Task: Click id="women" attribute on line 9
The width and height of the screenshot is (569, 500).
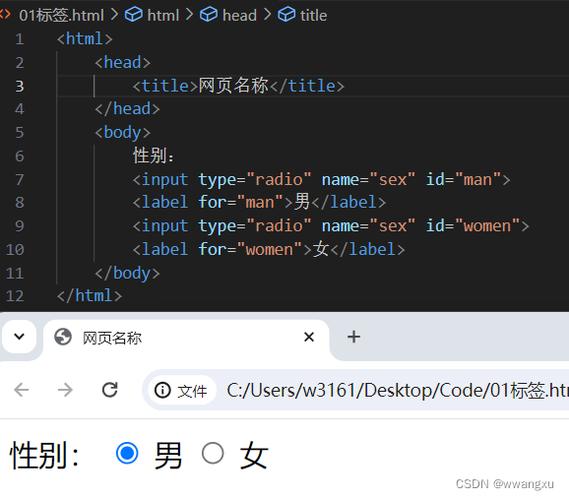Action: 473,226
